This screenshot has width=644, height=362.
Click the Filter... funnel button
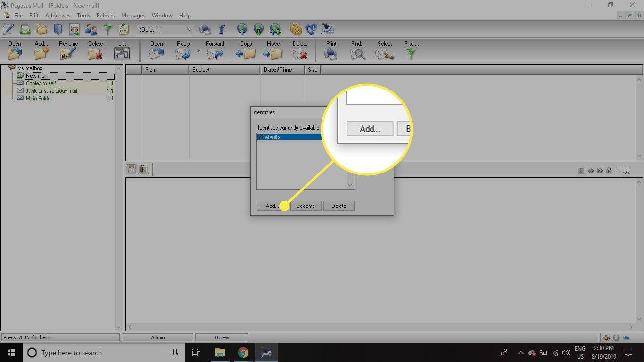(x=412, y=50)
